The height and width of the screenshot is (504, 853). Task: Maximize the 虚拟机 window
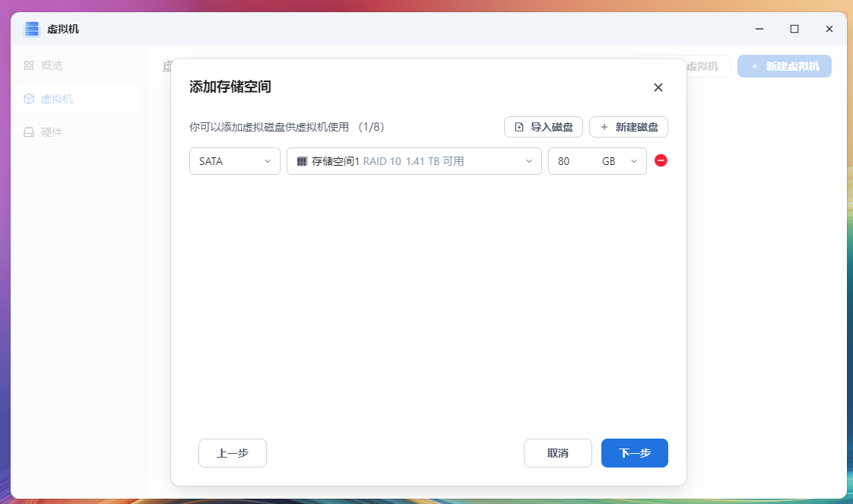click(x=794, y=29)
